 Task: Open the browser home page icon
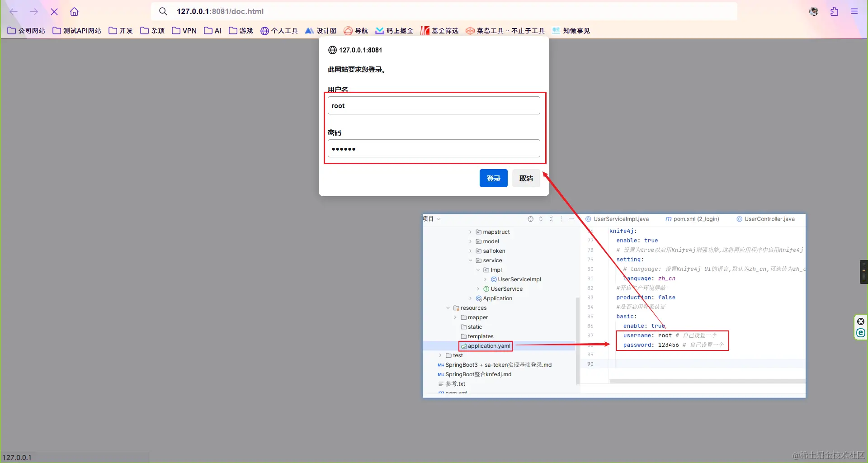pyautogui.click(x=74, y=12)
